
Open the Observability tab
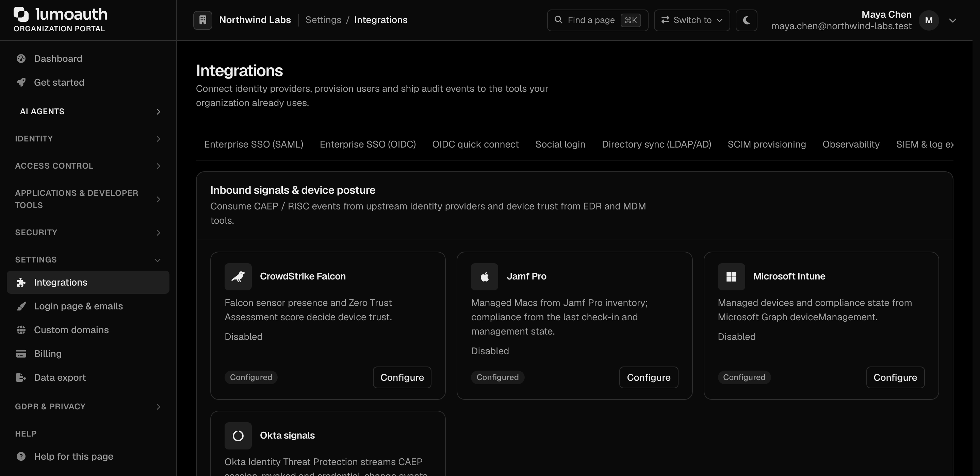pyautogui.click(x=851, y=144)
